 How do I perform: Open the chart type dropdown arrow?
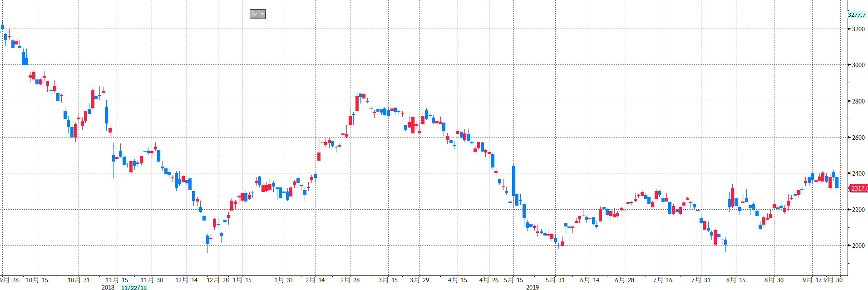tap(262, 14)
